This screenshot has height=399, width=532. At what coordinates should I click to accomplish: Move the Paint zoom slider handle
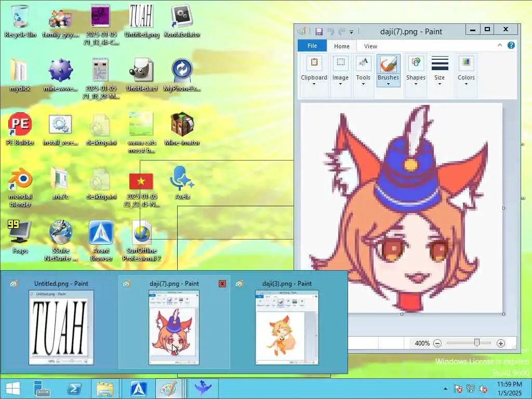tap(477, 343)
